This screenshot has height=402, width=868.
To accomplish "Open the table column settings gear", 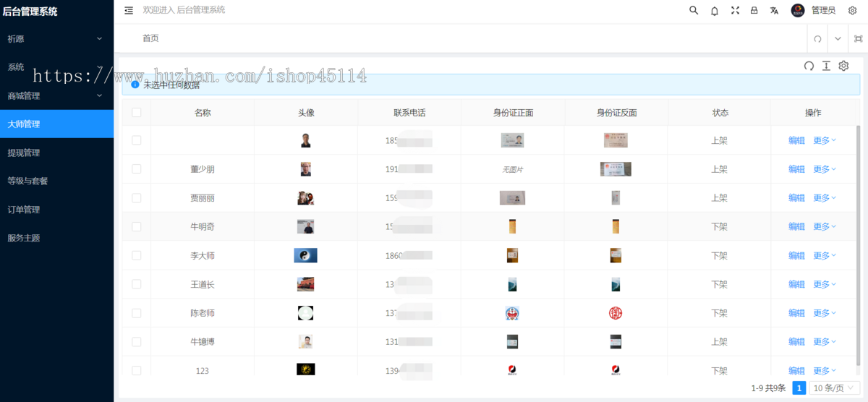I will (x=843, y=66).
